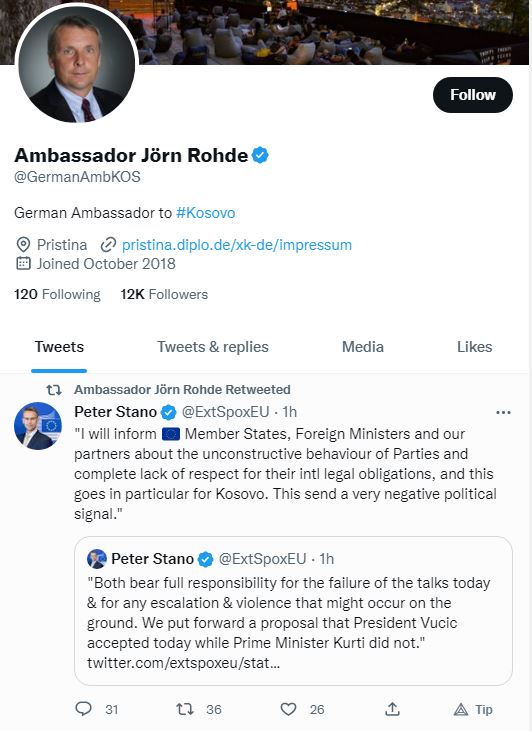Follow Ambassador Jörn Rohde

(x=473, y=95)
